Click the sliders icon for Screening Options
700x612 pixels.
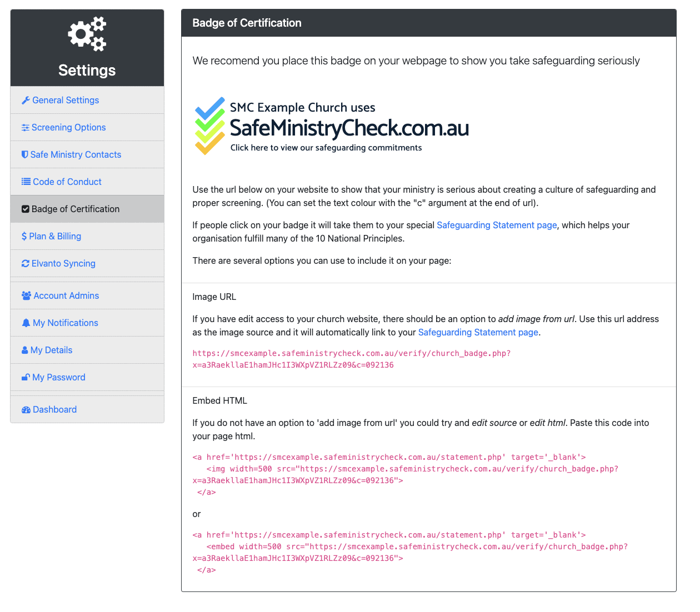pos(26,127)
